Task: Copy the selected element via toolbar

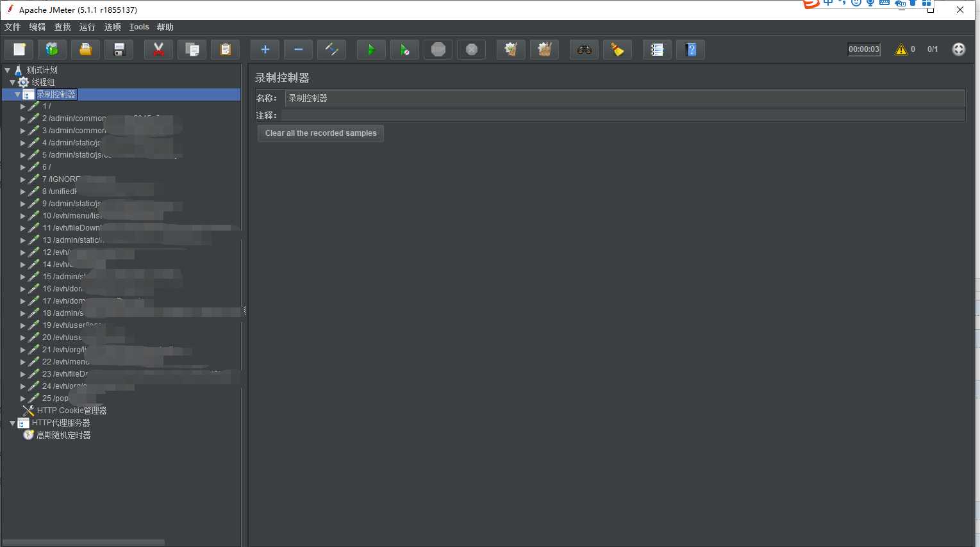Action: [192, 49]
